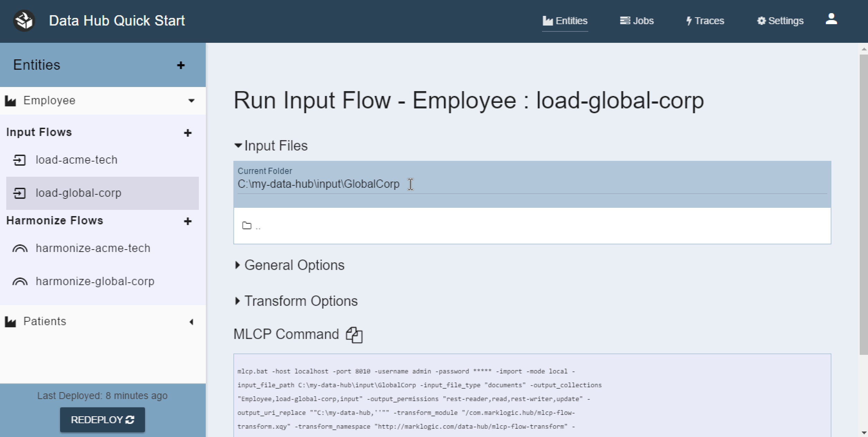Click the user profile icon top right
Image resolution: width=868 pixels, height=437 pixels.
(832, 21)
